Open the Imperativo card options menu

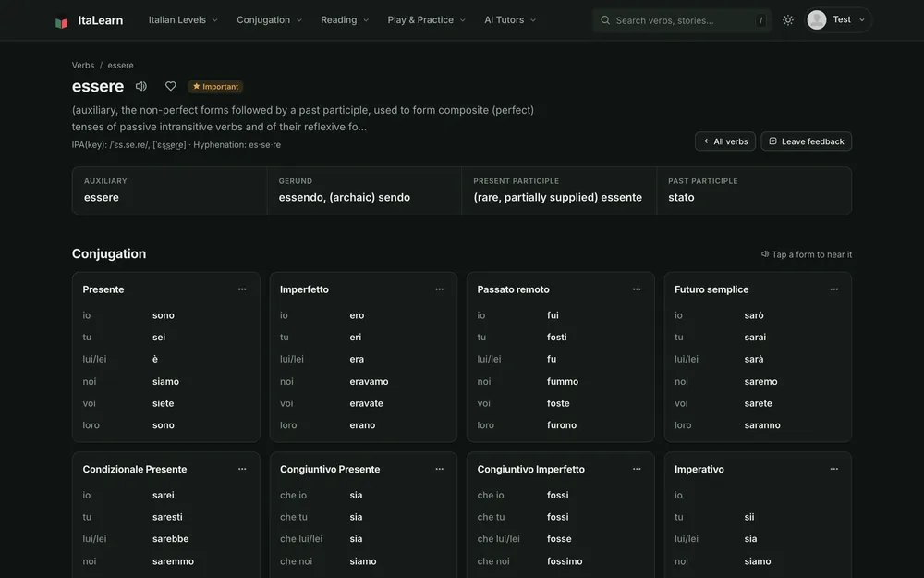(833, 469)
